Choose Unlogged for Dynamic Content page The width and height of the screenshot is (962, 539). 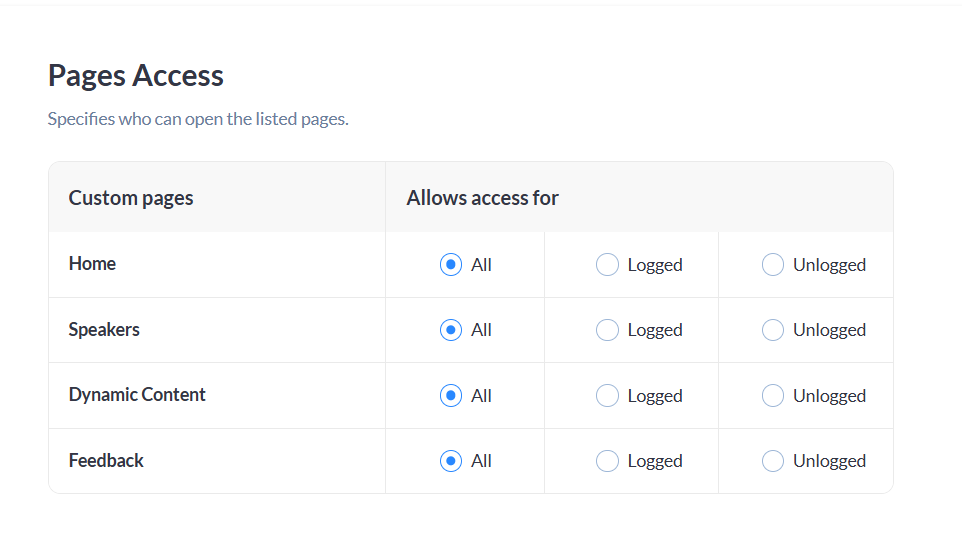coord(773,396)
